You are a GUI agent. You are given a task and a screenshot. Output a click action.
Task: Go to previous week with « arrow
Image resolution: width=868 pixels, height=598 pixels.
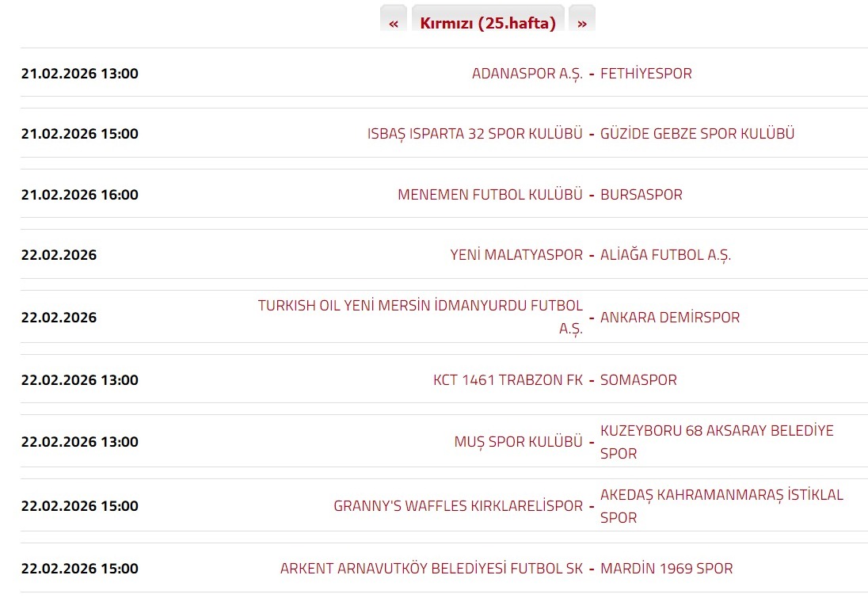coord(394,23)
